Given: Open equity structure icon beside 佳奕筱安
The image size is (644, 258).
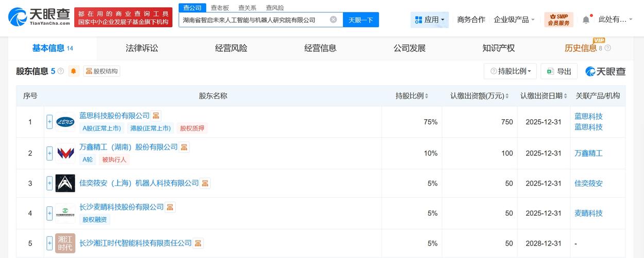Looking at the screenshot, I should click(x=206, y=183).
